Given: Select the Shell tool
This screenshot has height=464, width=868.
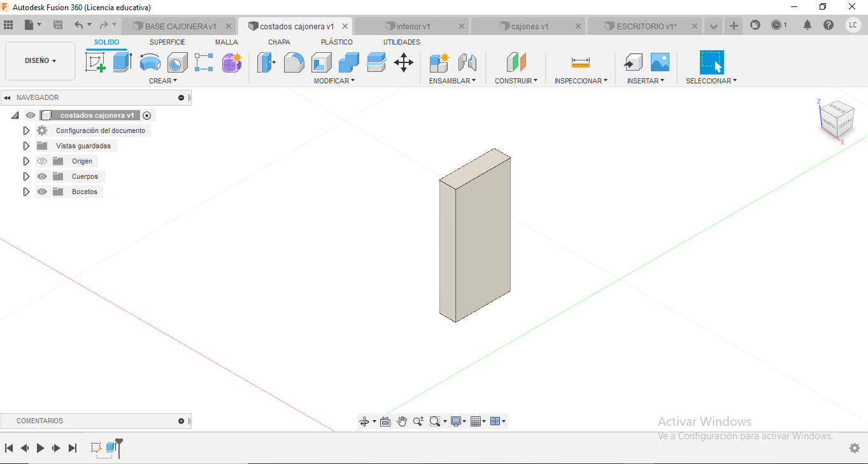Looking at the screenshot, I should pos(321,62).
